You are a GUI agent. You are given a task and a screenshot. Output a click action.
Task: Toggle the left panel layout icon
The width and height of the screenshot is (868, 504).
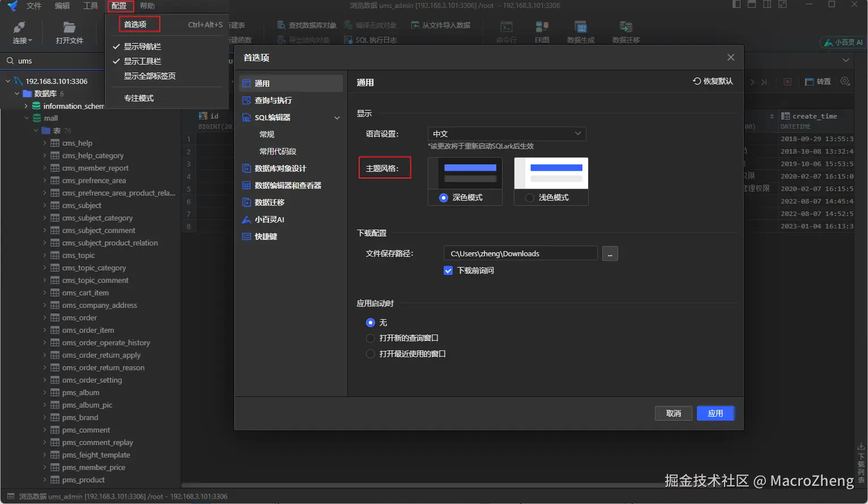pyautogui.click(x=737, y=5)
